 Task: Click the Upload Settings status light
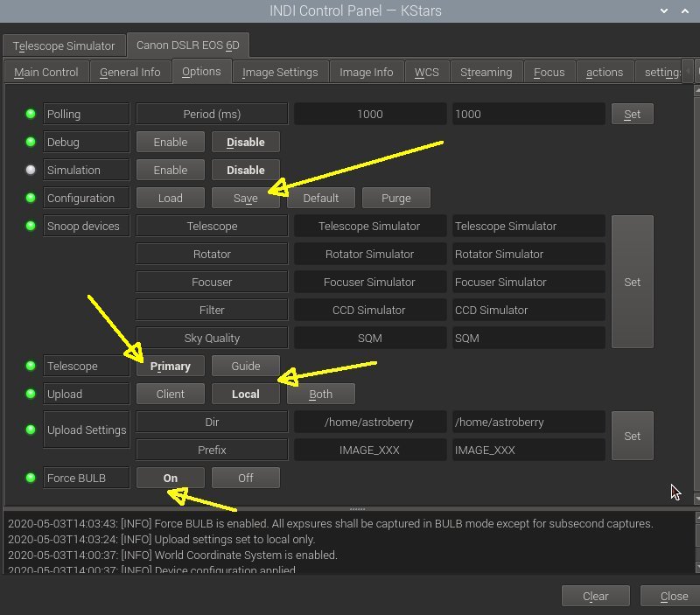click(31, 430)
